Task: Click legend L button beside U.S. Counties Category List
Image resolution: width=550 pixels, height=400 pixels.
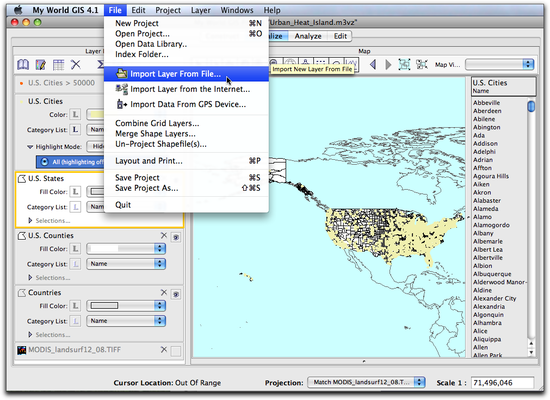Action: 75,264
